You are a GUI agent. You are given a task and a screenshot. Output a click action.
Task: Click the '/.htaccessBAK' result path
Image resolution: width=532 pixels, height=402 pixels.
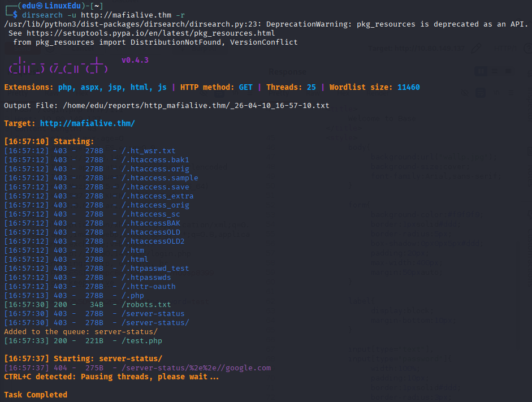[x=150, y=223]
